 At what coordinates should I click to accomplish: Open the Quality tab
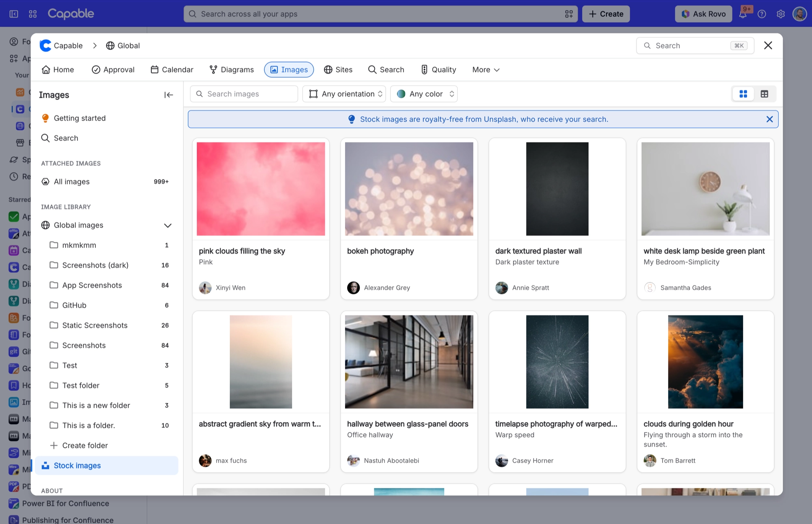coord(438,70)
